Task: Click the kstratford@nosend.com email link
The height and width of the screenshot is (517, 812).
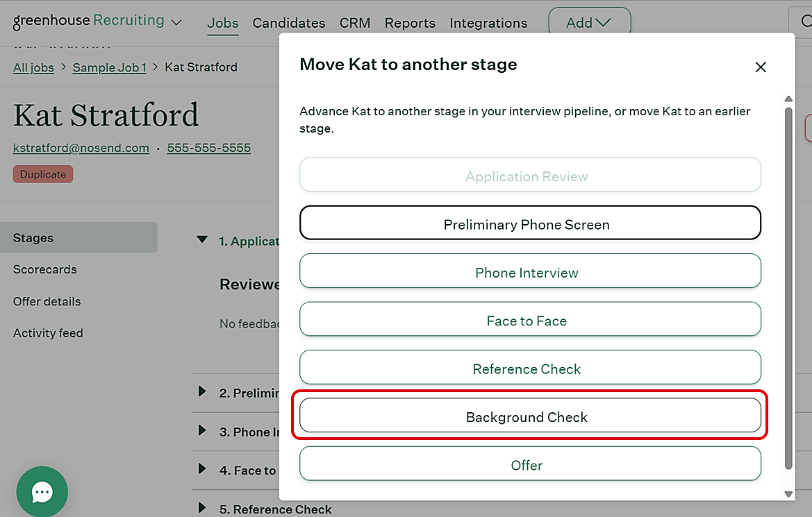Action: (x=81, y=148)
